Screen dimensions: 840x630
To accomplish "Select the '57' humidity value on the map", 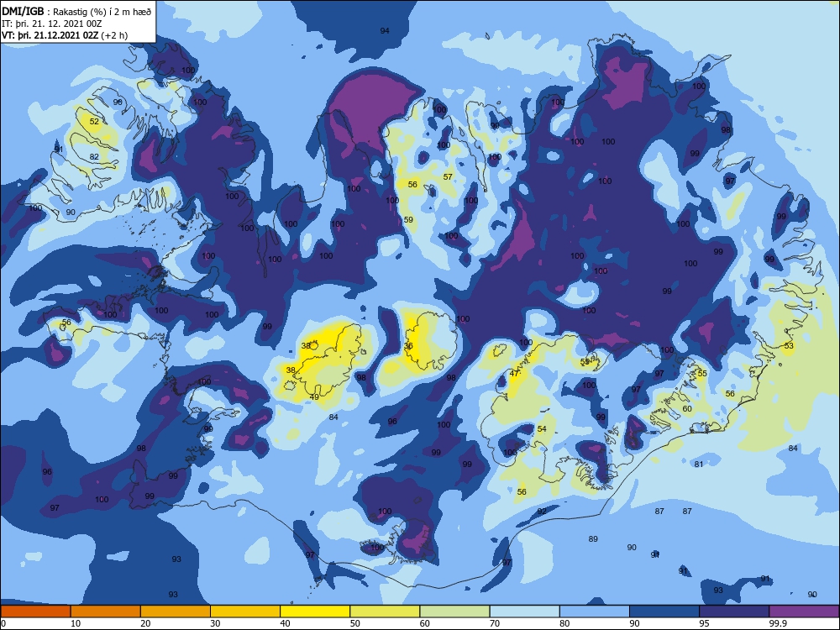I will click(x=448, y=176).
